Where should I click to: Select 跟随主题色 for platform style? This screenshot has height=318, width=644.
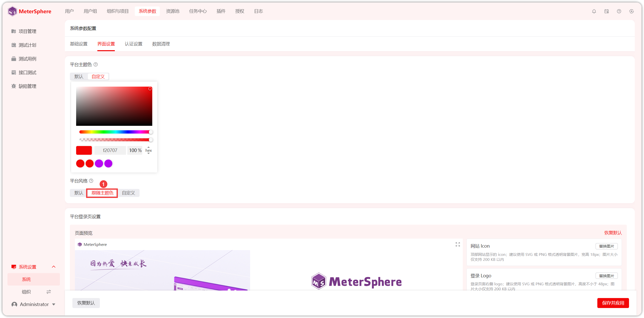pos(102,193)
